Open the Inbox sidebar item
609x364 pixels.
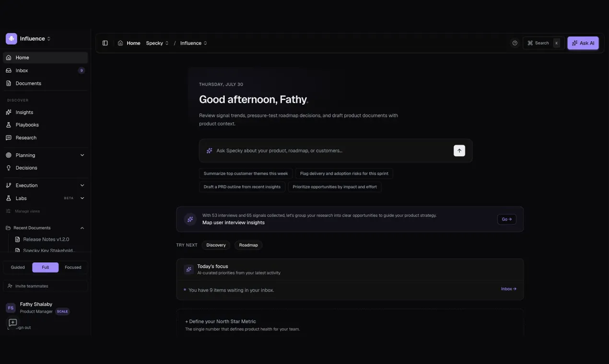pyautogui.click(x=46, y=70)
